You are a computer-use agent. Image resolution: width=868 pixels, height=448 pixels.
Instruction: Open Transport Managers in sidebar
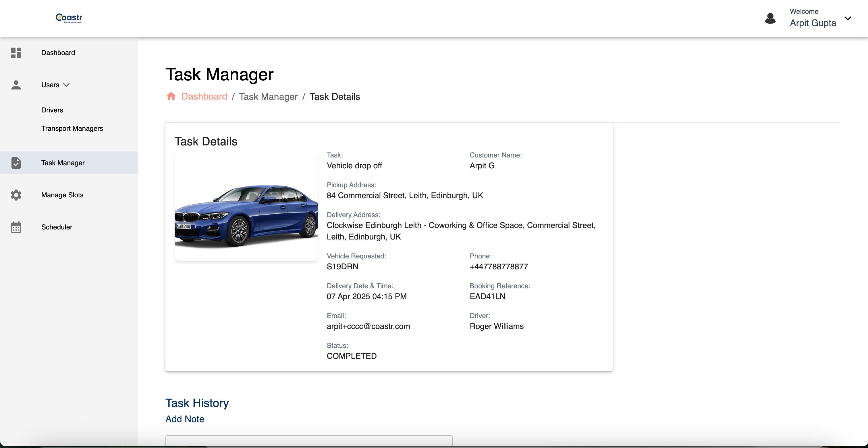(72, 128)
